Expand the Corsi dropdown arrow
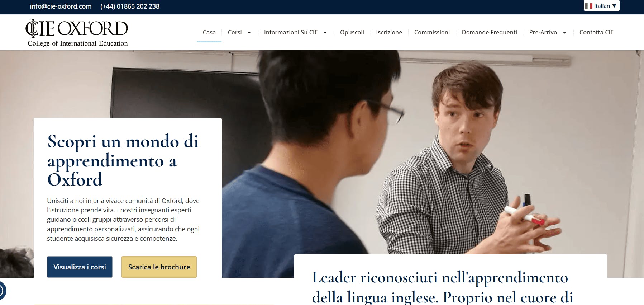The width and height of the screenshot is (644, 305). coord(249,32)
